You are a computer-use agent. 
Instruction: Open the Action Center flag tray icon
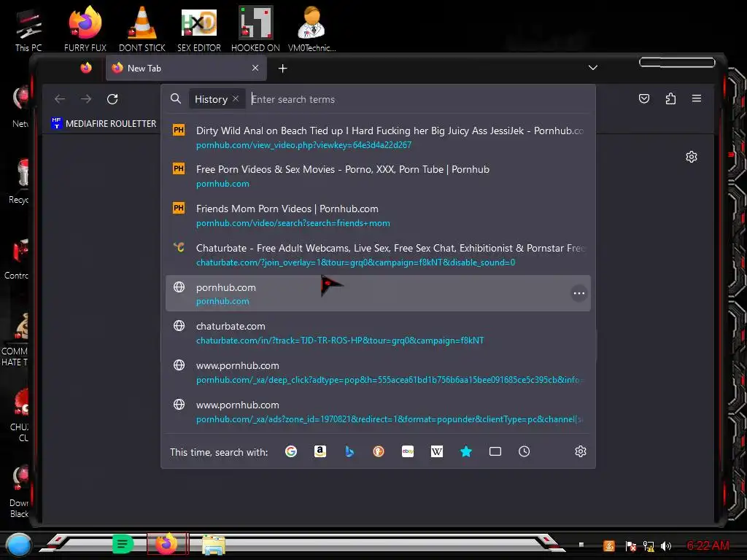tap(631, 546)
